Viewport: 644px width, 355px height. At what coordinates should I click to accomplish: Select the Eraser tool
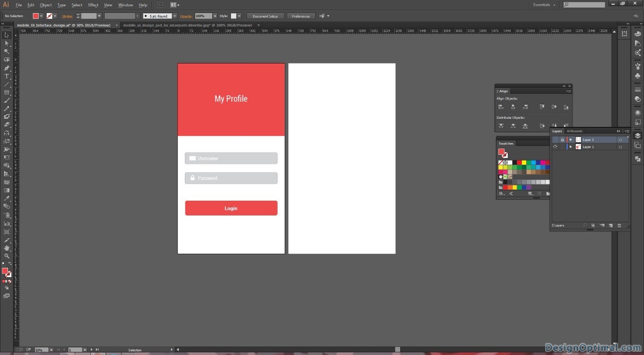point(7,125)
